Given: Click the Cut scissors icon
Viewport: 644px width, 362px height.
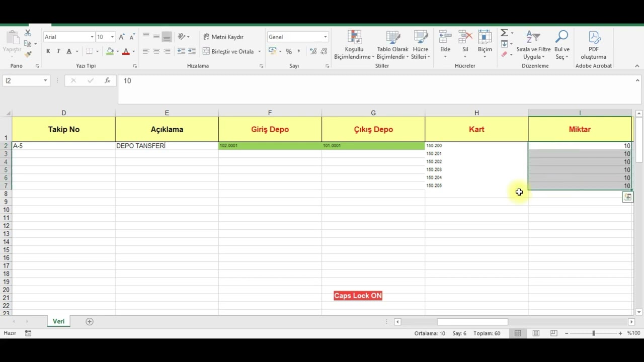Looking at the screenshot, I should click(x=28, y=33).
